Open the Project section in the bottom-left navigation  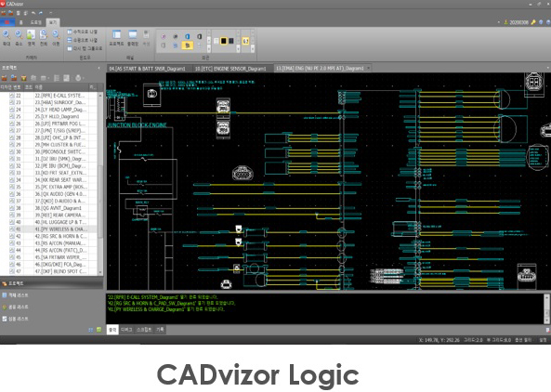(51, 283)
